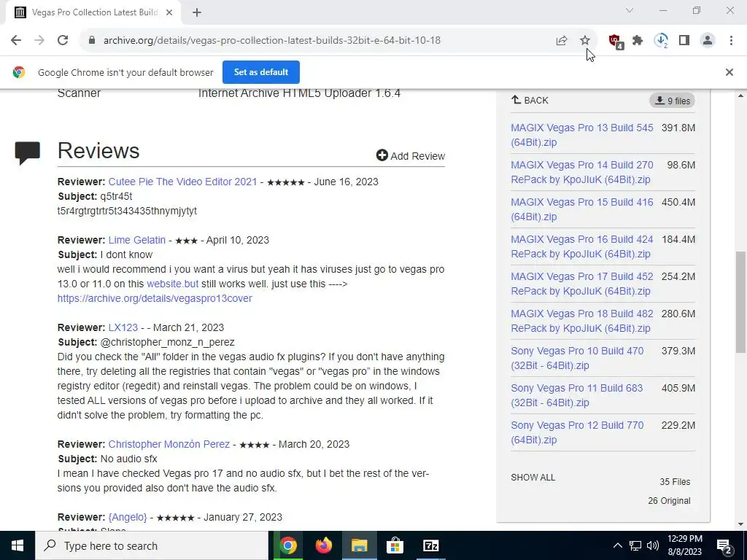Open reviewer Lime Gelatin profile
747x560 pixels.
pyautogui.click(x=136, y=240)
